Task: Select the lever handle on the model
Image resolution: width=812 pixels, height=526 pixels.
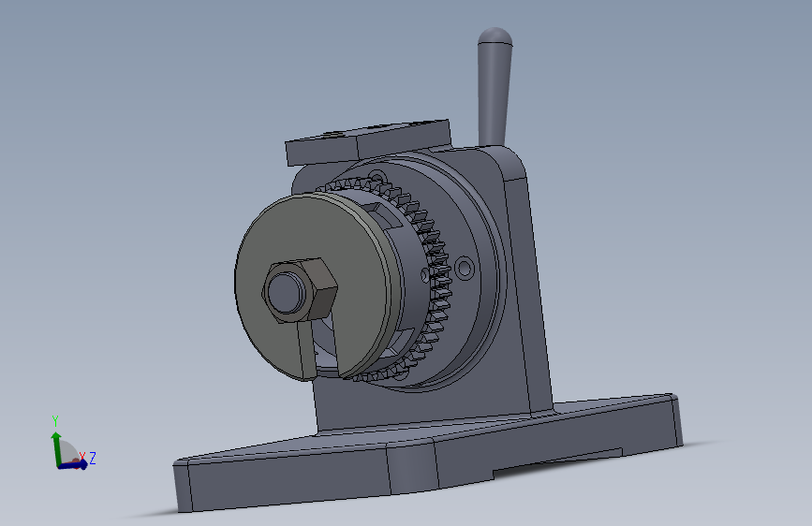Action: pyautogui.click(x=494, y=88)
